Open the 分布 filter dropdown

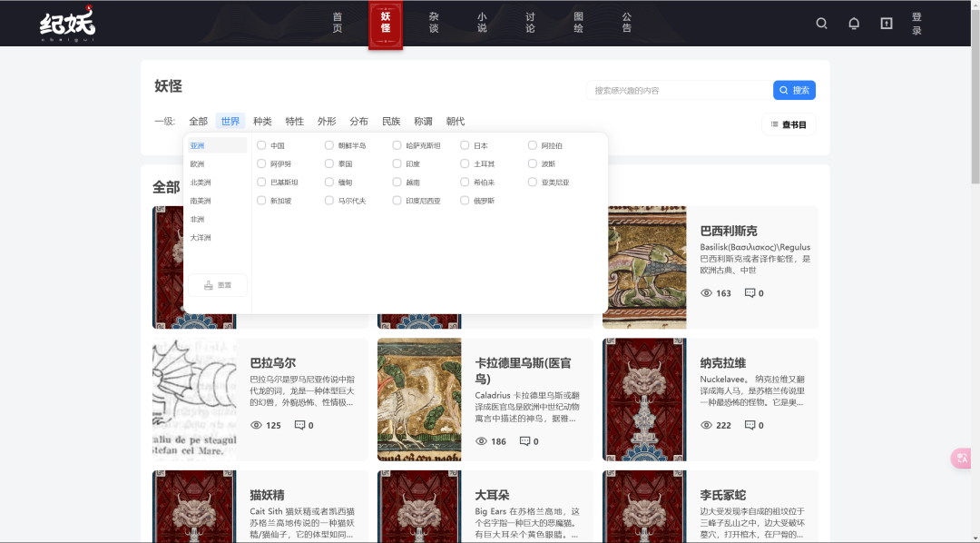click(x=358, y=122)
